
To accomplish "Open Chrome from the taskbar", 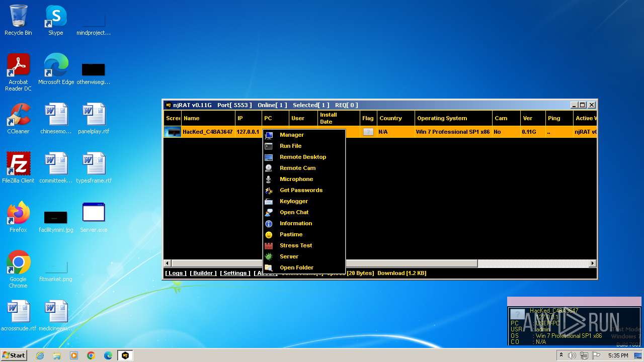I will coord(91,355).
